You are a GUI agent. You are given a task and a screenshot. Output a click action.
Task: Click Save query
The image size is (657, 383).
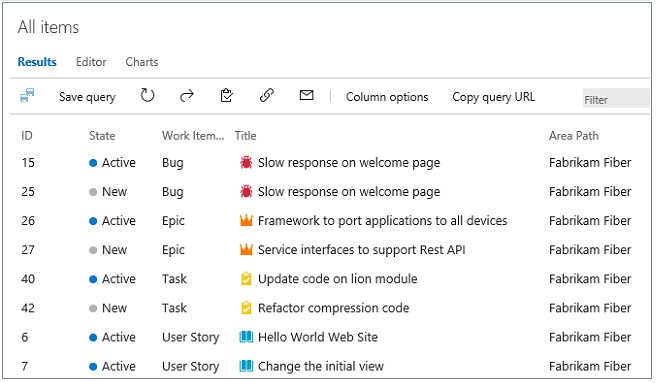tap(87, 97)
